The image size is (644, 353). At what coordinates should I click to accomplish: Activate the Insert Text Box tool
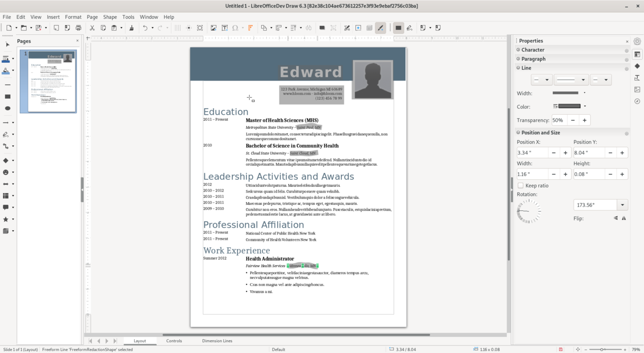225,27
